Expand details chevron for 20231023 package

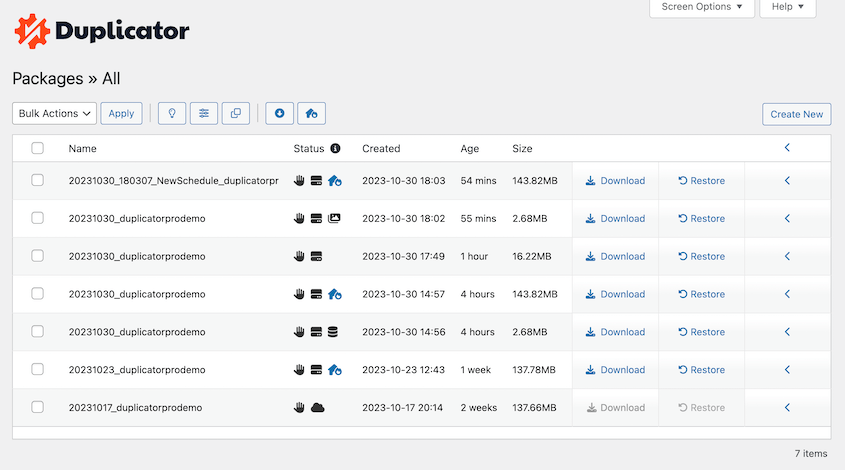pos(787,370)
